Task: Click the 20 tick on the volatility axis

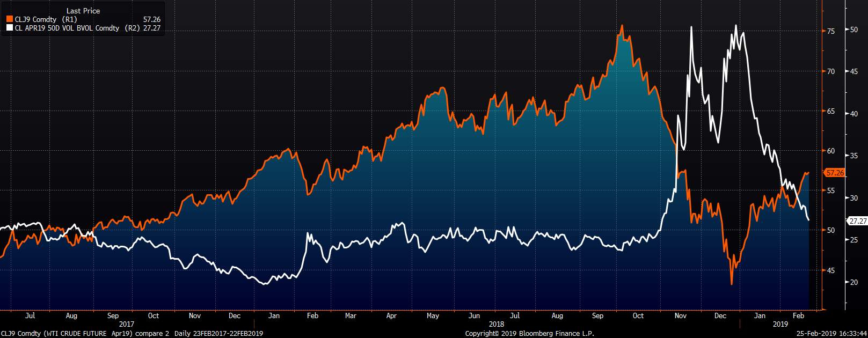Action: (854, 282)
